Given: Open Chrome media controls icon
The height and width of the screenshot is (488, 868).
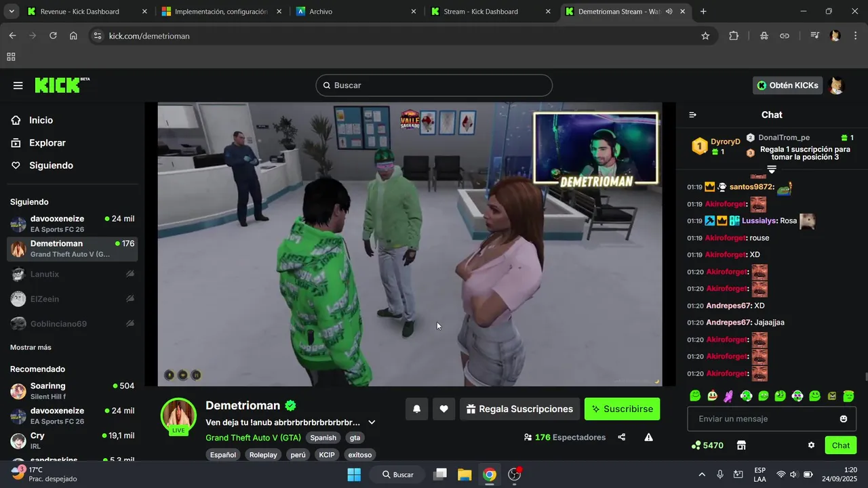Looking at the screenshot, I should tap(815, 36).
